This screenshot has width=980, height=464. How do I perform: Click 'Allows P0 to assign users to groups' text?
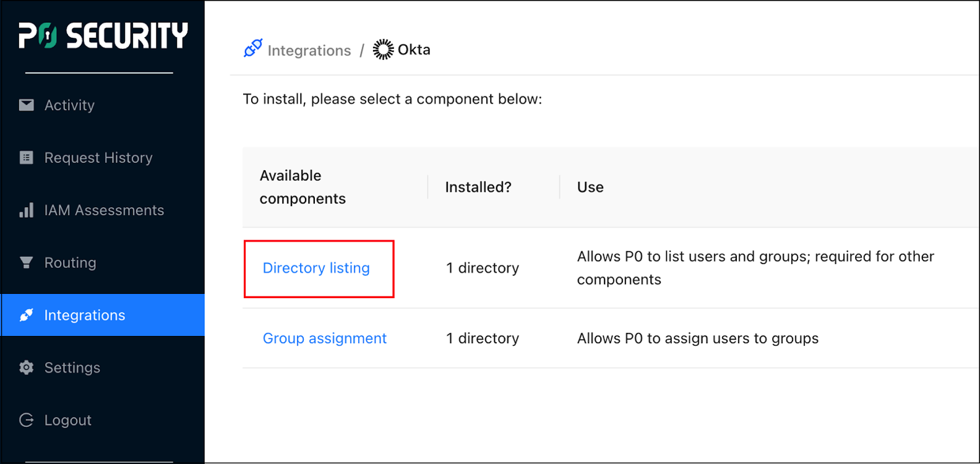(x=697, y=338)
